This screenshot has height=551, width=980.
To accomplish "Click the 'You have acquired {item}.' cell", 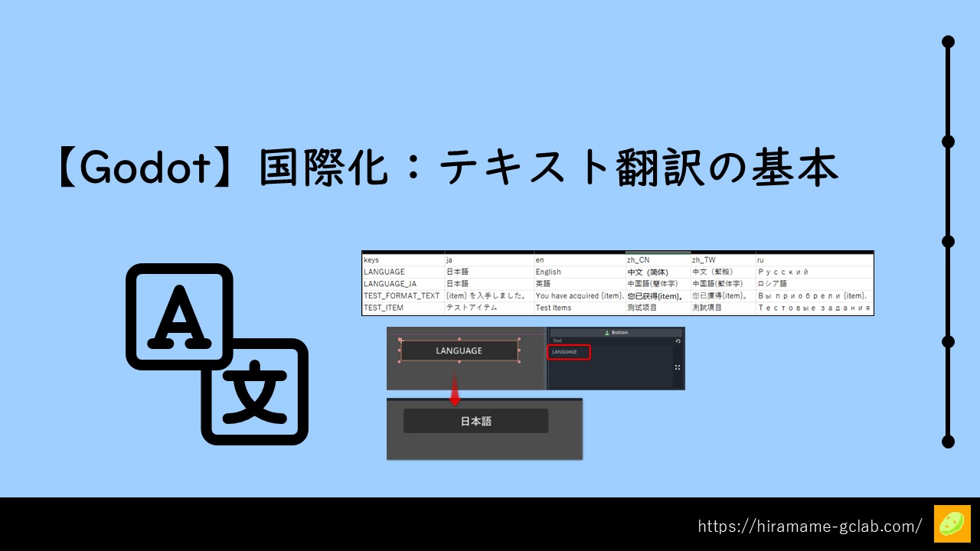I will (579, 295).
